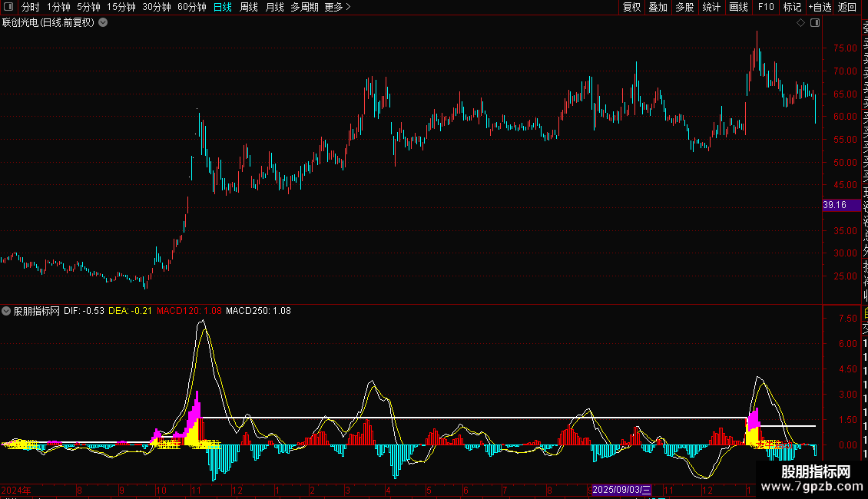868x499 pixels.
Task: Open the 标记 marking tool
Action: [791, 7]
